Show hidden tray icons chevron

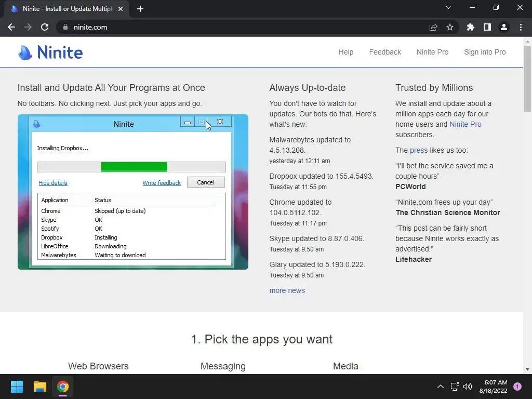pos(441,387)
